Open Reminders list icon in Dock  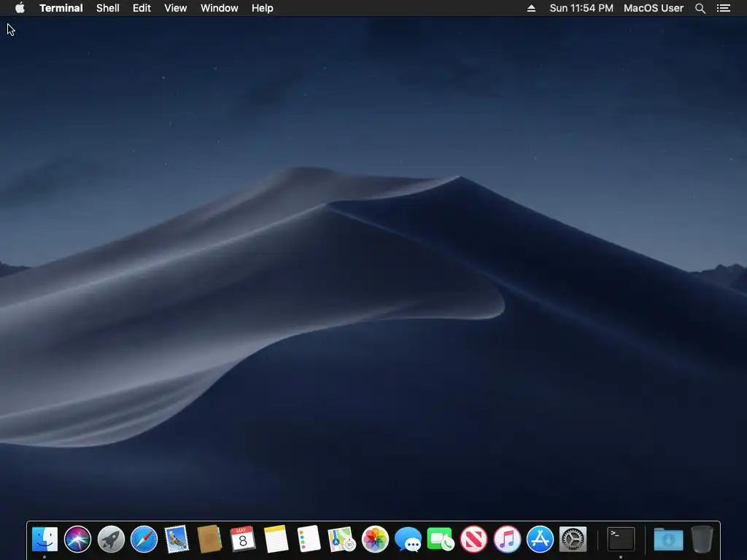tap(309, 539)
